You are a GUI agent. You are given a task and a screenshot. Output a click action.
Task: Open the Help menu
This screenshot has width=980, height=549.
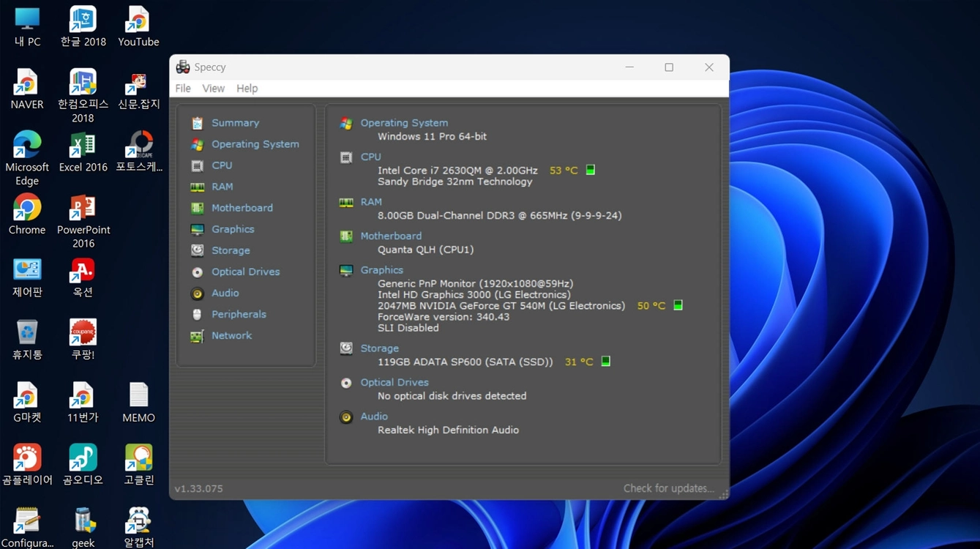pyautogui.click(x=247, y=89)
